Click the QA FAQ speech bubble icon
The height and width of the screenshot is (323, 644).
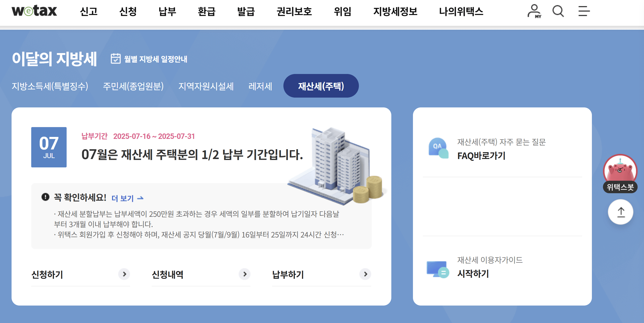438,148
